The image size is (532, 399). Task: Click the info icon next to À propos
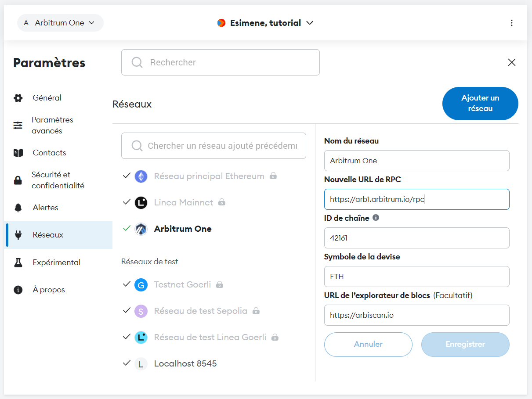tap(18, 290)
